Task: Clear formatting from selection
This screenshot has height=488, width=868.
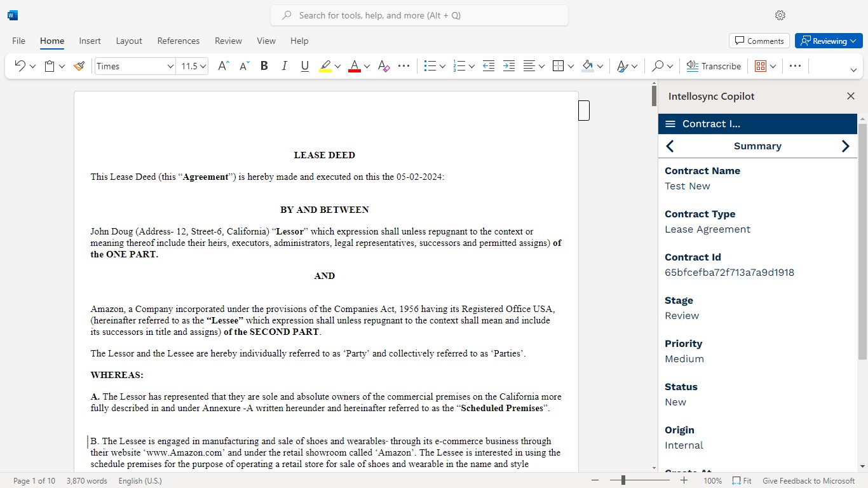Action: 383,66
